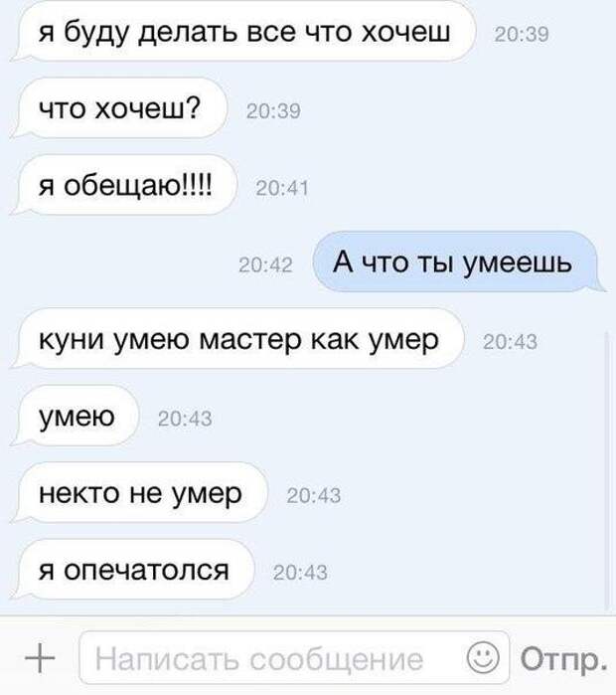616x695 pixels.
Task: Tap the short 'умею' message bubble
Action: 76,416
